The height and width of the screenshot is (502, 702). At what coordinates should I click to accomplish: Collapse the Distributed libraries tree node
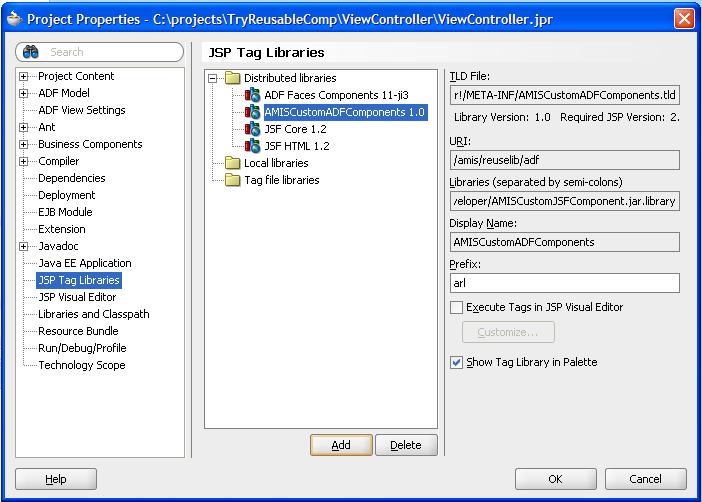[x=213, y=78]
